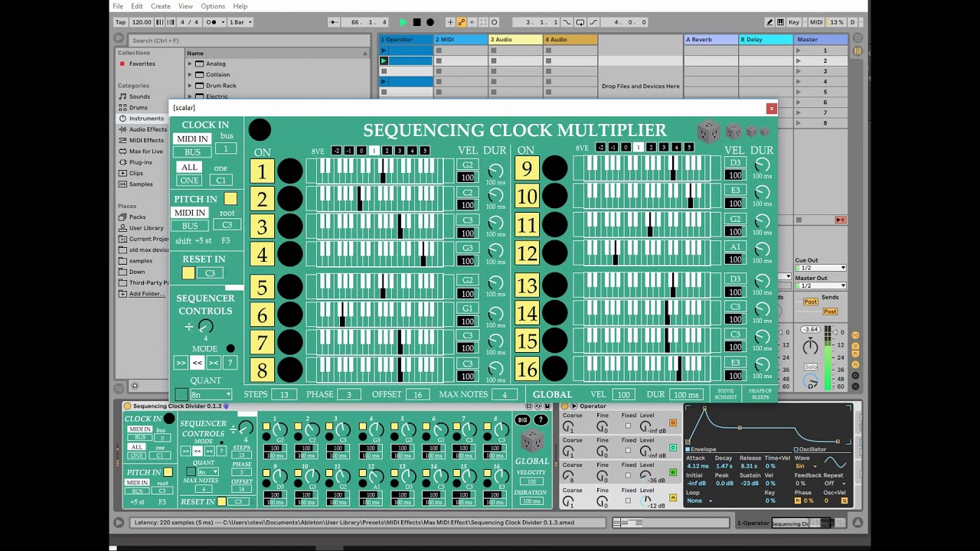Screen dimensions: 980x551
Task: Toggle ON button for step 9
Action: click(x=527, y=168)
